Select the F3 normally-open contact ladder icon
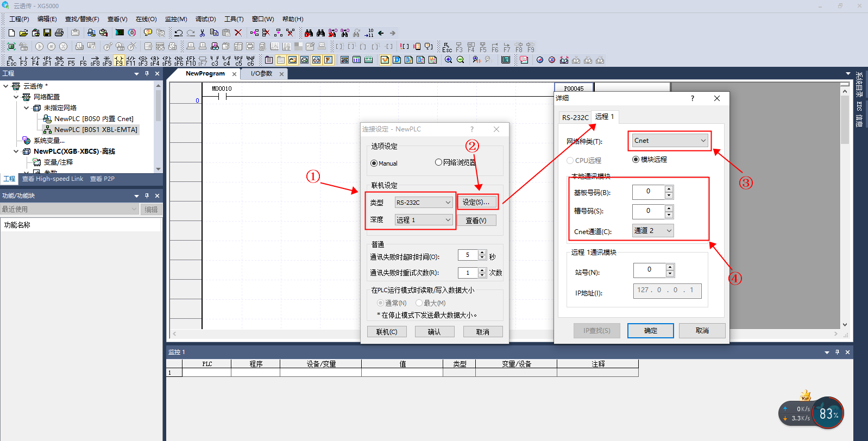 click(23, 60)
